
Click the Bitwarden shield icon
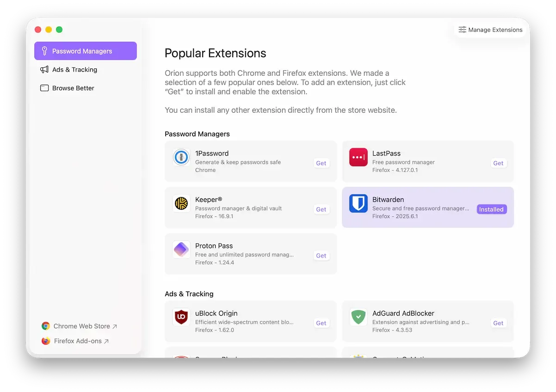point(358,203)
